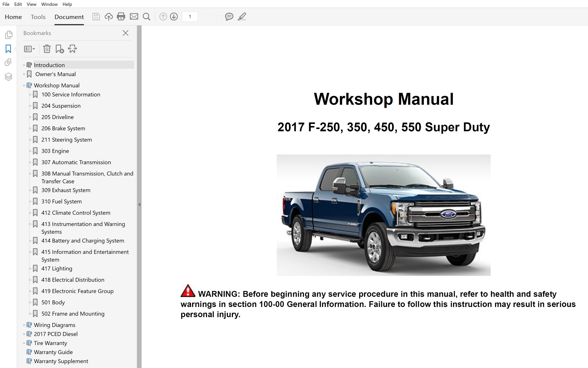Open the Attachments paperclip panel
Image resolution: width=588 pixels, height=368 pixels.
click(8, 62)
